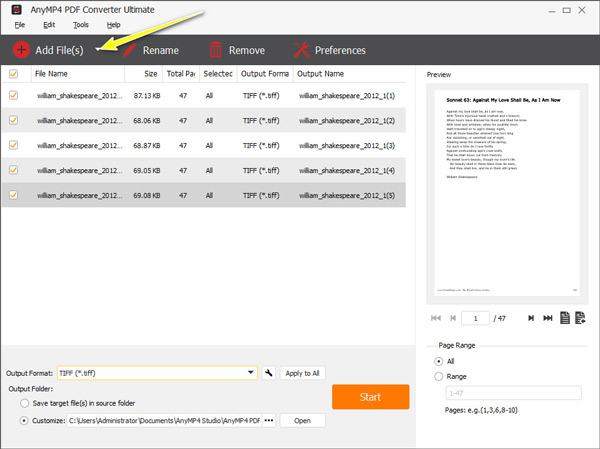Click the Preferences toolbar label
The image size is (600, 449).
click(340, 50)
